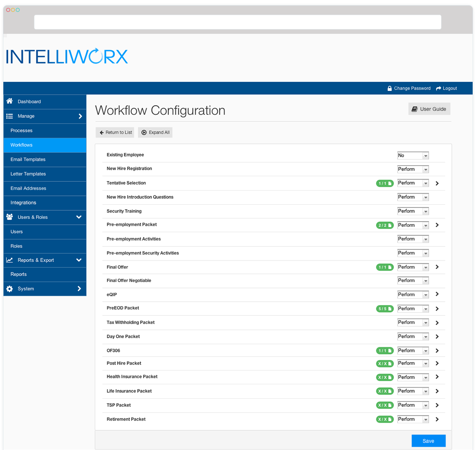Click the User Guide book icon
Screen dimensions: 476x450
(x=415, y=109)
